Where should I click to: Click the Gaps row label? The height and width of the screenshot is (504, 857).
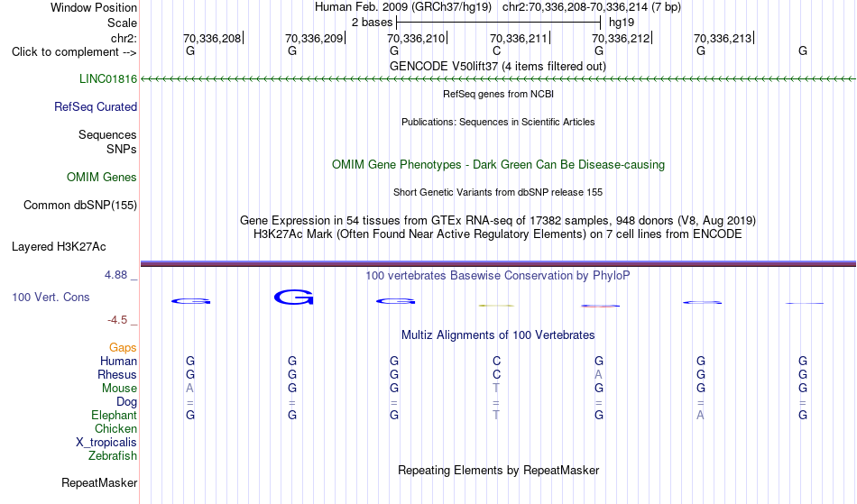pos(123,347)
